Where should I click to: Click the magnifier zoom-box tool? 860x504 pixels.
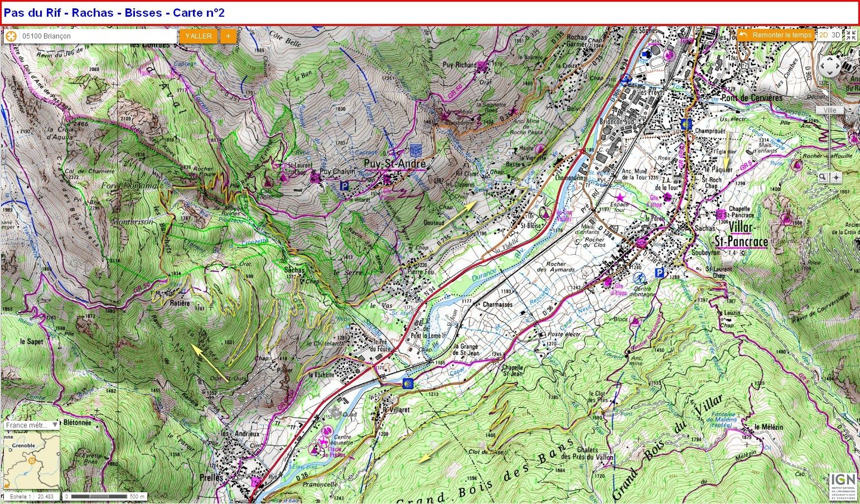823,177
